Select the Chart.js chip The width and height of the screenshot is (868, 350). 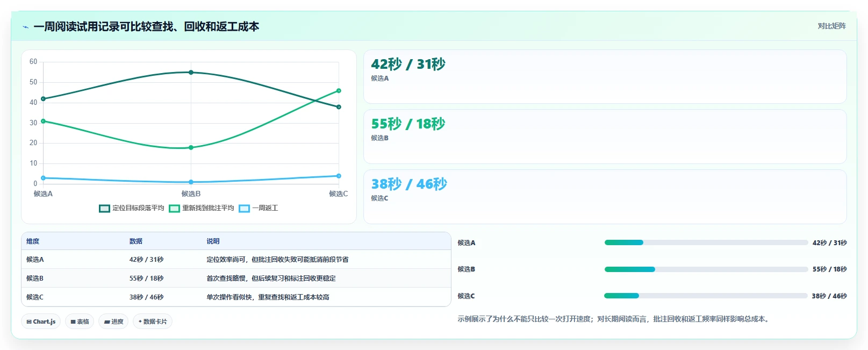point(41,322)
